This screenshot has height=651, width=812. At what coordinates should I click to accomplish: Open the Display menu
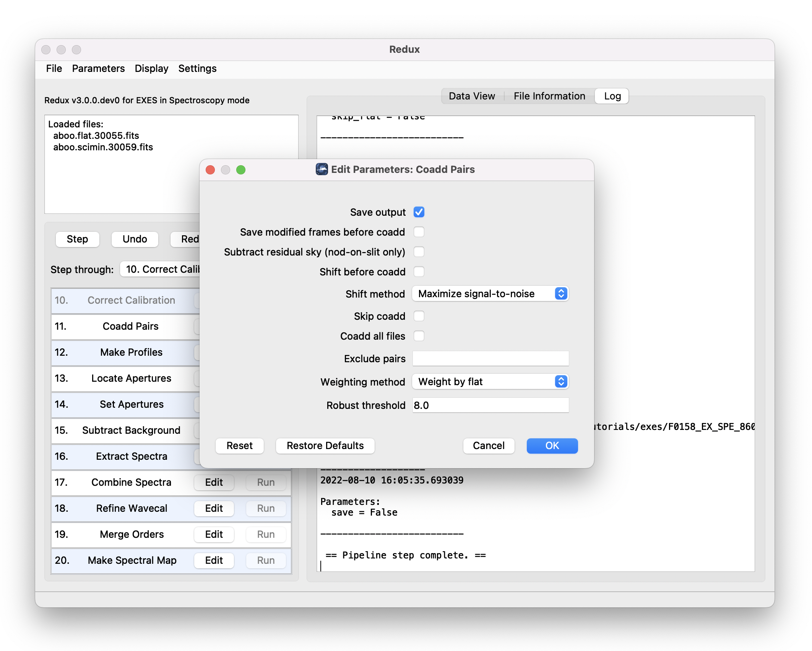pos(151,68)
